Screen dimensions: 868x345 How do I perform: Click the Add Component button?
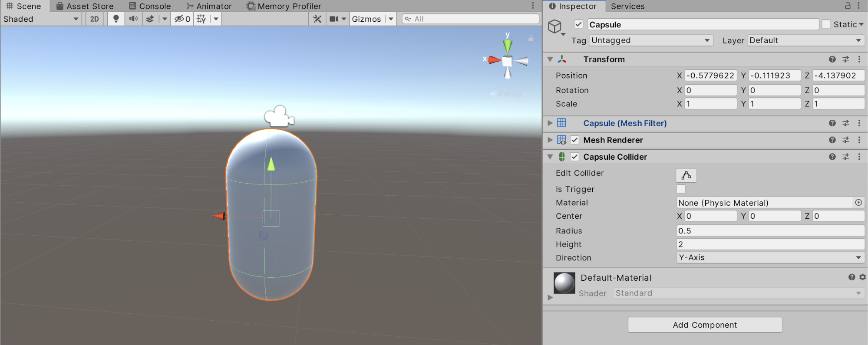(x=705, y=325)
